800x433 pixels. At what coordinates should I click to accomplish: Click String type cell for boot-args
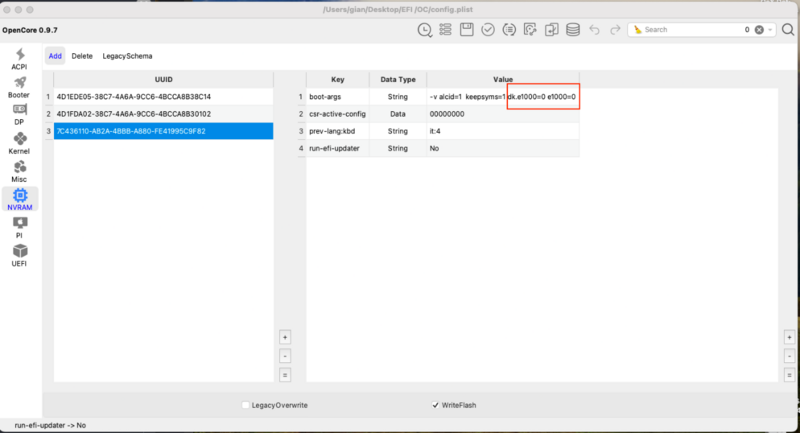[x=398, y=97]
